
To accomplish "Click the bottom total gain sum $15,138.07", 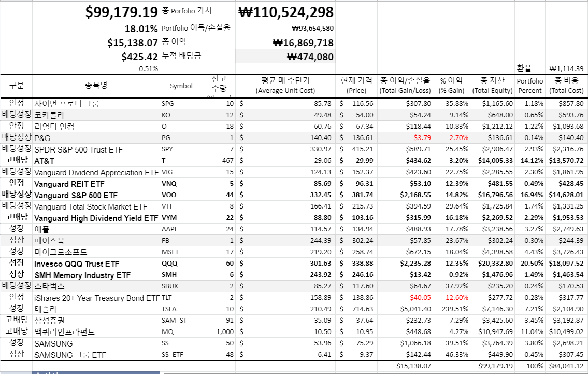I will click(x=405, y=366).
